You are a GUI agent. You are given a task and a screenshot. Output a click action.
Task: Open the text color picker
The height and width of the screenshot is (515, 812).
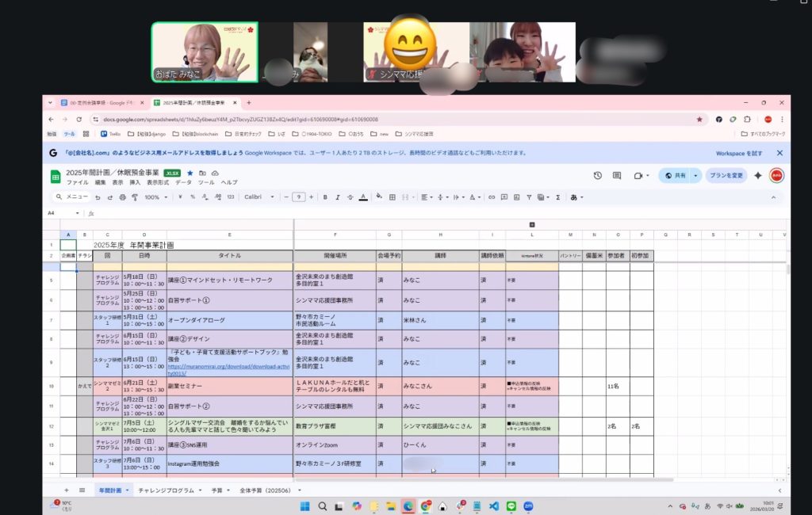tap(363, 197)
